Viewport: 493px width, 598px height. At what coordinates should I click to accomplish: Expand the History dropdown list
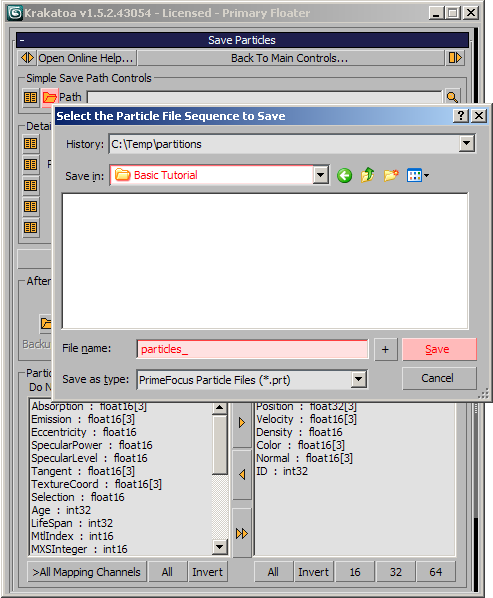[467, 144]
